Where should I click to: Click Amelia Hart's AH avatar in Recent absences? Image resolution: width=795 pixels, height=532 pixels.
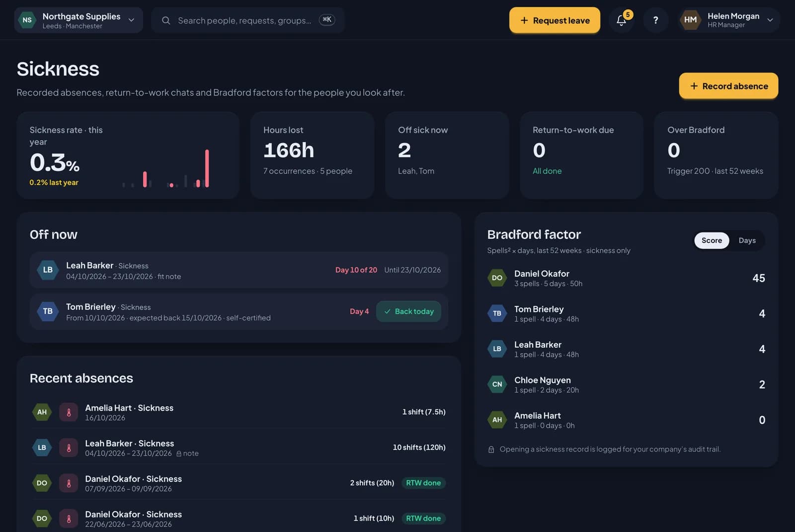[x=42, y=412]
